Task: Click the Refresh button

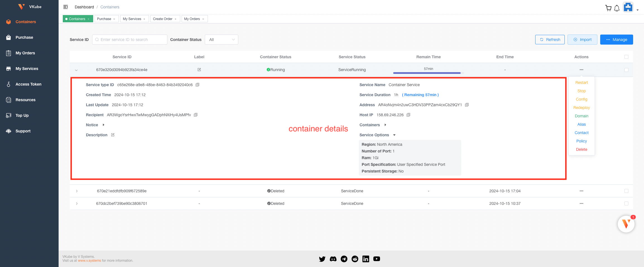Action: pyautogui.click(x=550, y=40)
